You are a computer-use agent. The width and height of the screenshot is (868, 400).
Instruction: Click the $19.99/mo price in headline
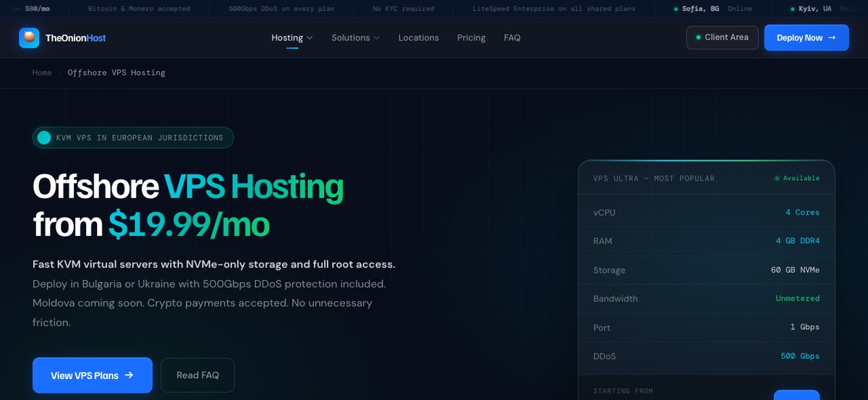coord(189,225)
